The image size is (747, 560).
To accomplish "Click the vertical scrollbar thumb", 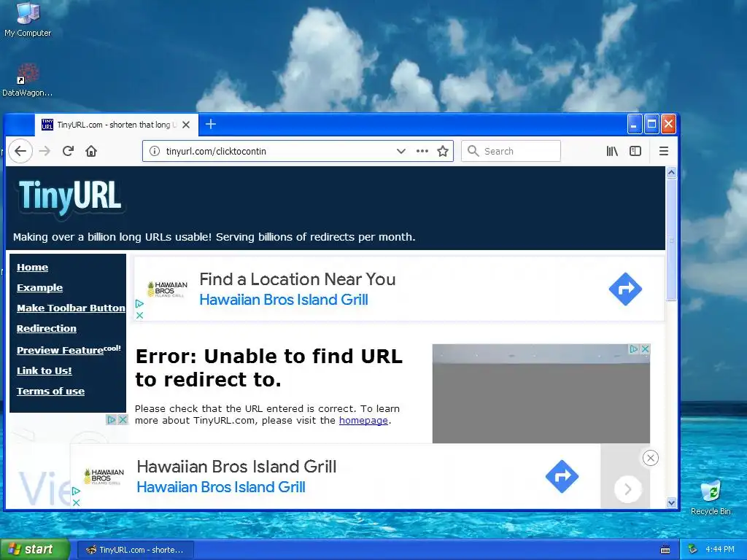I will click(x=671, y=239).
